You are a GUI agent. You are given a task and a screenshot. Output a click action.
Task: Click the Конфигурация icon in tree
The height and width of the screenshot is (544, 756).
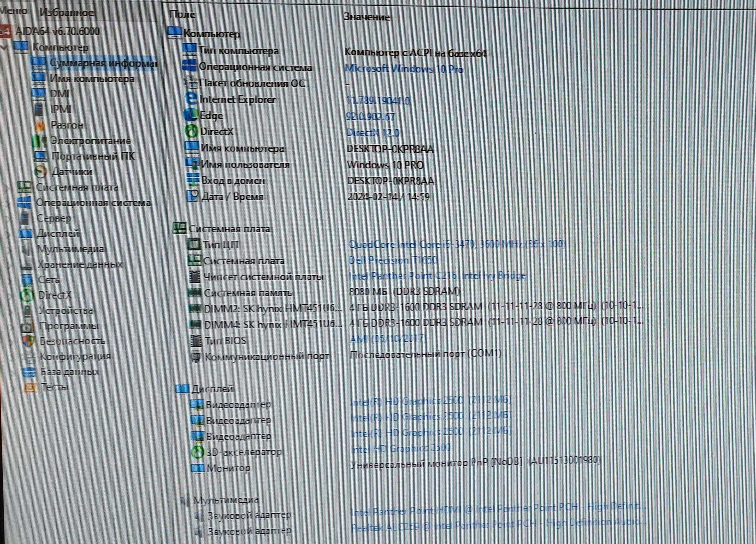click(29, 357)
